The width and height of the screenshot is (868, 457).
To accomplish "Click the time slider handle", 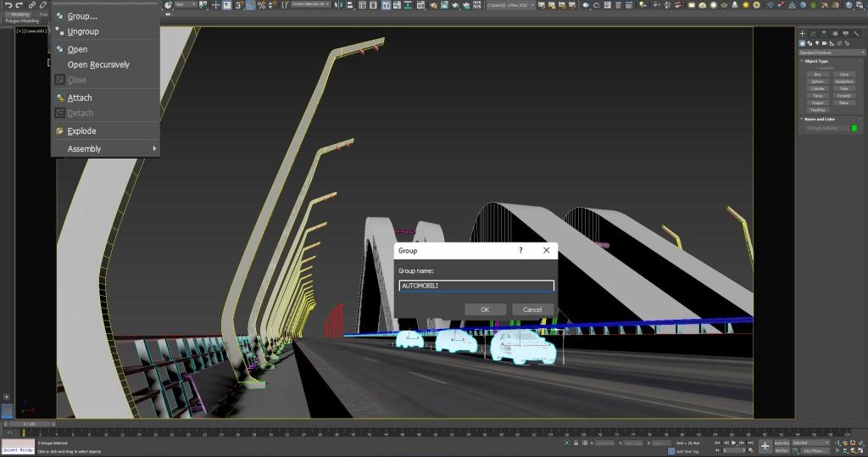I will coord(29,424).
